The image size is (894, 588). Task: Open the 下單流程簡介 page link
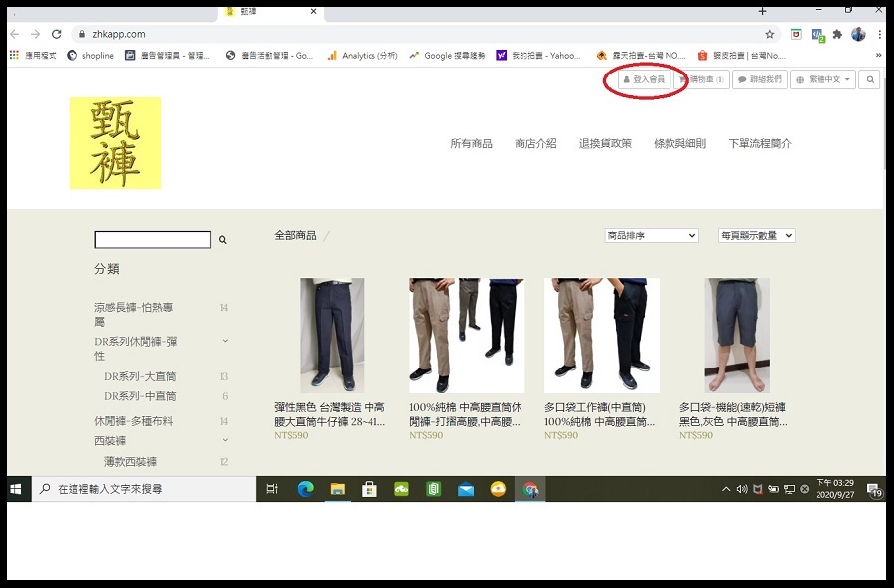point(758,142)
